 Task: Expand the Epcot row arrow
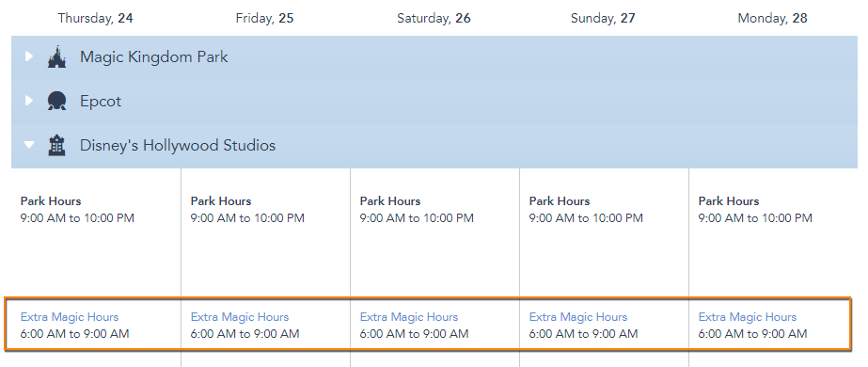coord(29,101)
